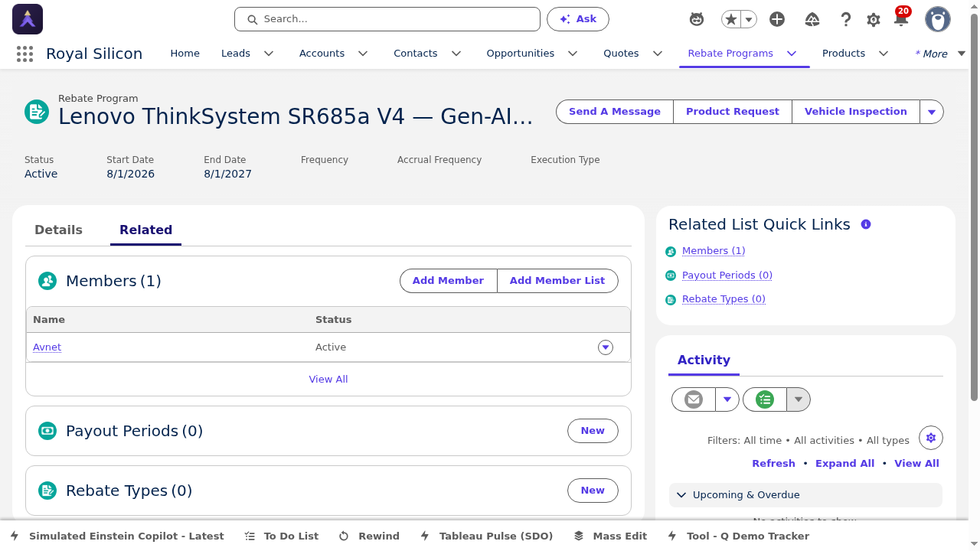Open the To Do List utility item
980x551 pixels.
point(282,536)
